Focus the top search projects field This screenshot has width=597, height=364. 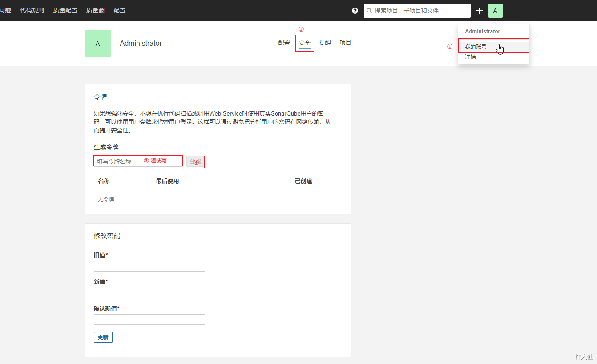417,11
